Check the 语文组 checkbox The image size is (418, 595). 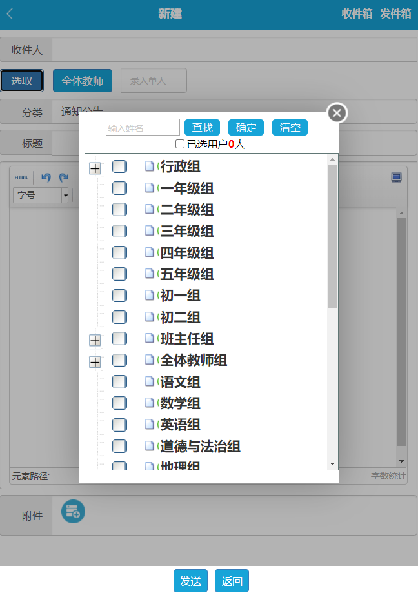(x=119, y=381)
